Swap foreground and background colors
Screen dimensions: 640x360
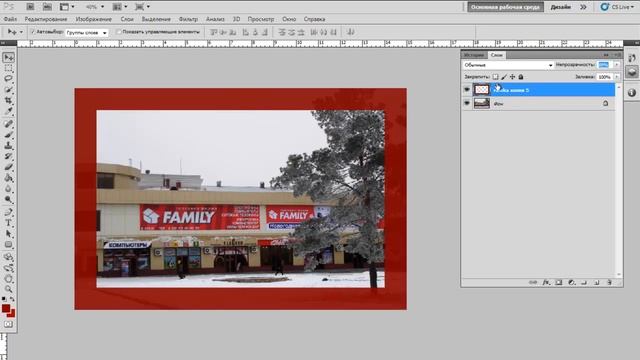point(12,299)
